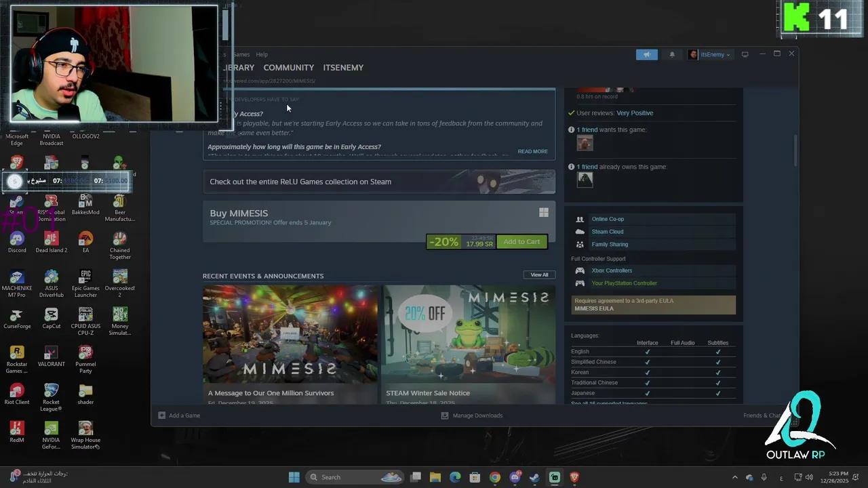Click the Steam Cloud icon
Image resolution: width=868 pixels, height=488 pixels.
point(580,232)
